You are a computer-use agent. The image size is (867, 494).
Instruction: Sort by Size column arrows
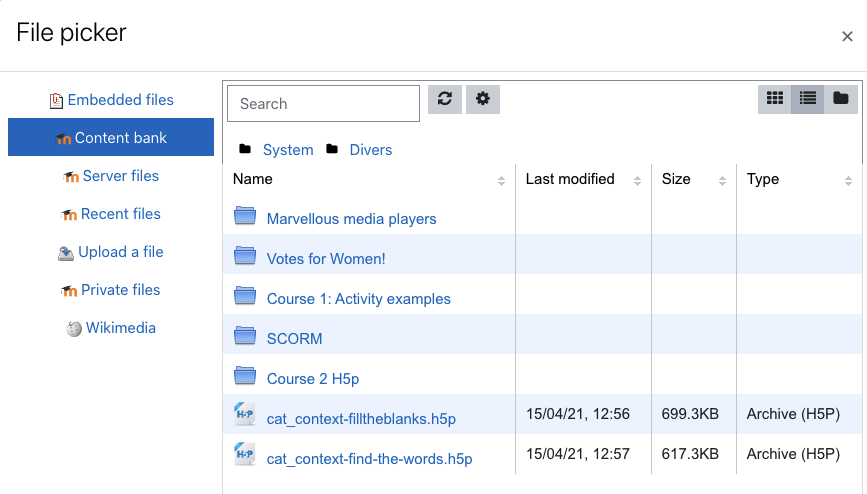[722, 181]
